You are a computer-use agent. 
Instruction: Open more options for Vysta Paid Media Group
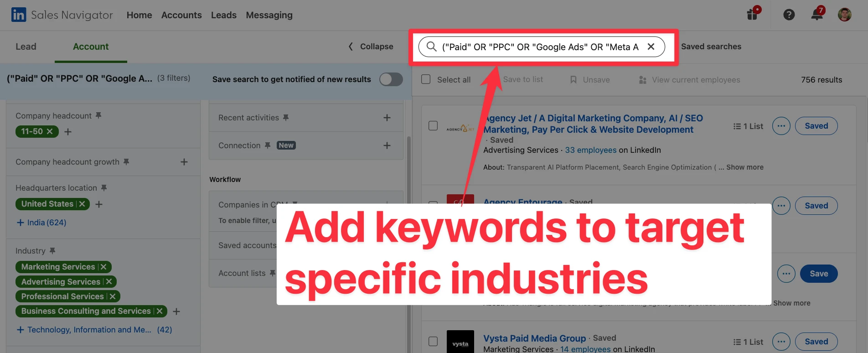tap(781, 342)
